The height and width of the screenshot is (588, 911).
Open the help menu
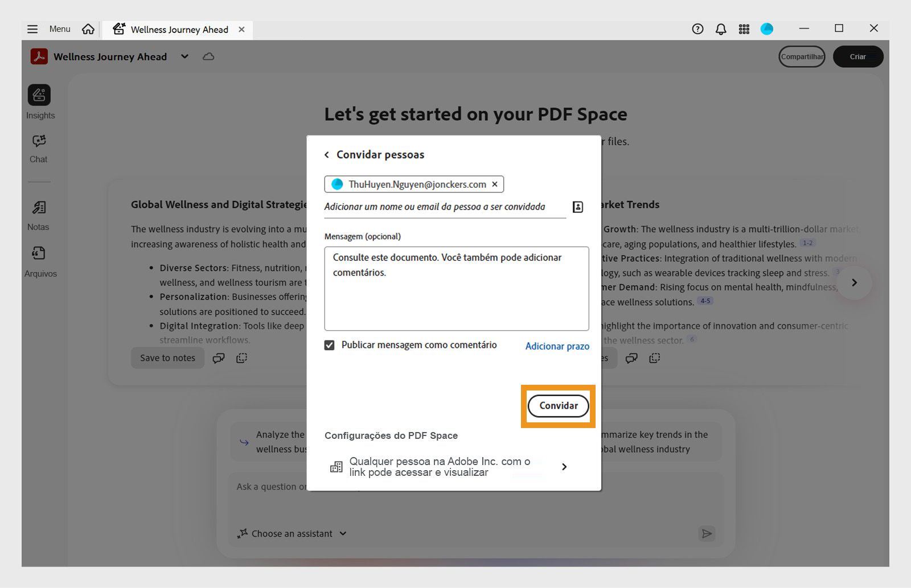point(697,28)
